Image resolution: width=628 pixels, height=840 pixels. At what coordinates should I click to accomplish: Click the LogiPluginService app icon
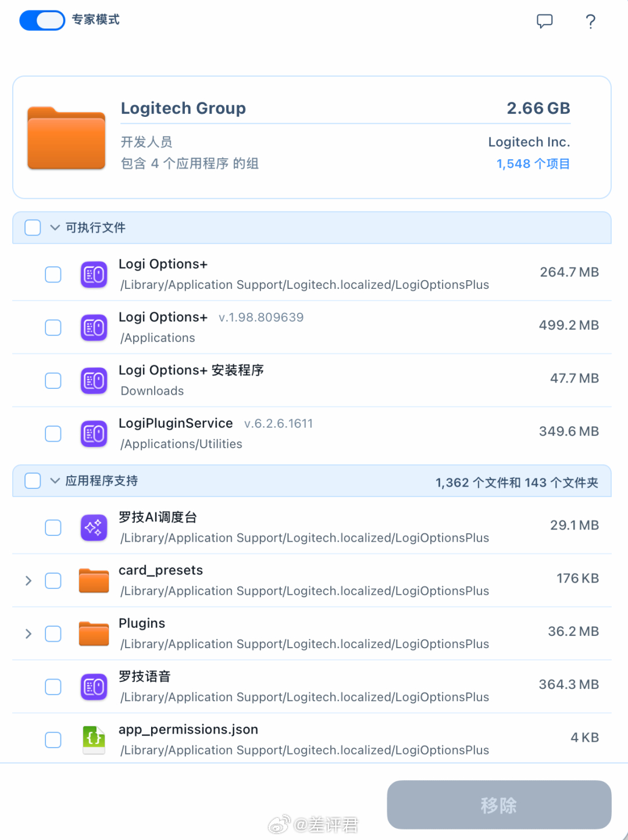pos(94,434)
